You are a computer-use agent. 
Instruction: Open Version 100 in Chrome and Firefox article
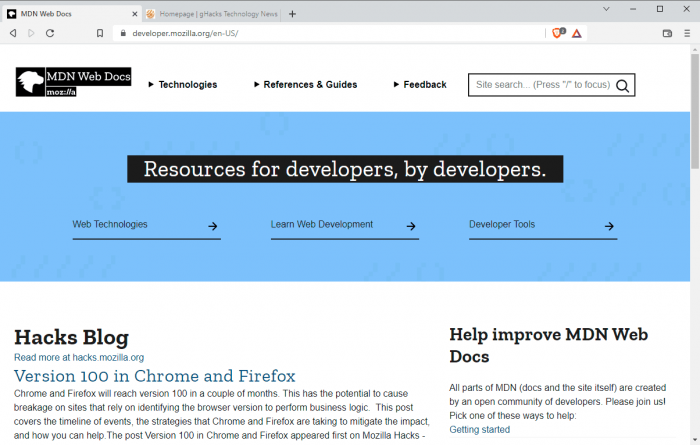[x=154, y=376]
